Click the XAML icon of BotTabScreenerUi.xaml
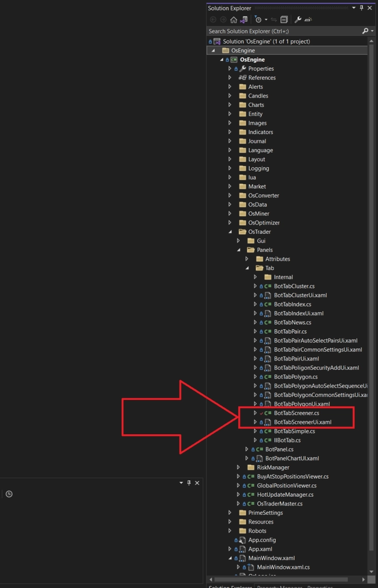The width and height of the screenshot is (378, 588). 268,422
